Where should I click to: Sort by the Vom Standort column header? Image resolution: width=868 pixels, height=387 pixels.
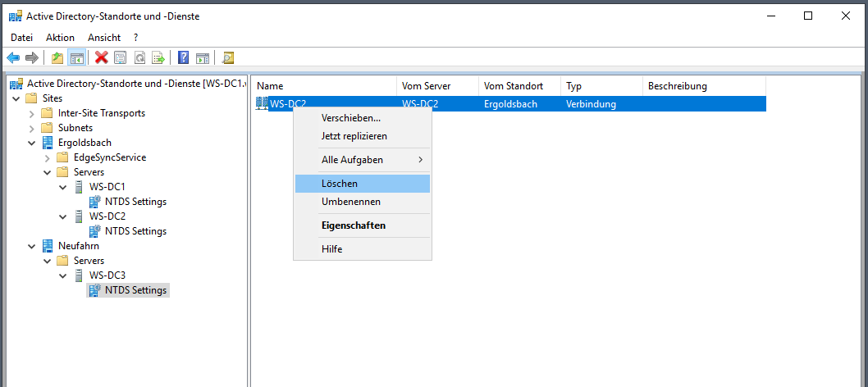point(520,86)
